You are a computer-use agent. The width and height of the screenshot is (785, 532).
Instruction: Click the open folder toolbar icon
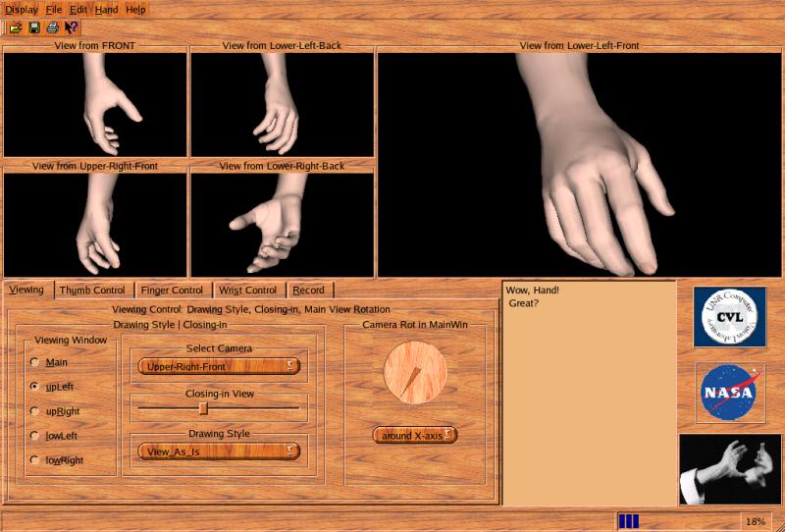coord(16,28)
